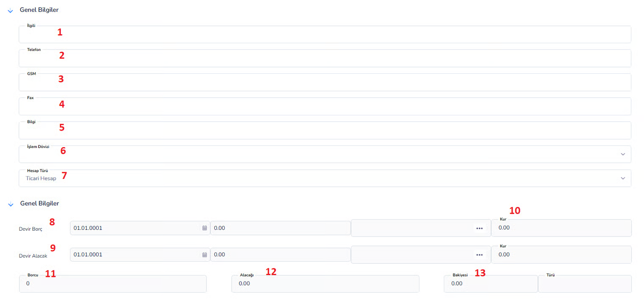Viewport: 644px width, 304px height.
Task: Click the Türü field next to Bakiyesi
Action: (x=585, y=284)
